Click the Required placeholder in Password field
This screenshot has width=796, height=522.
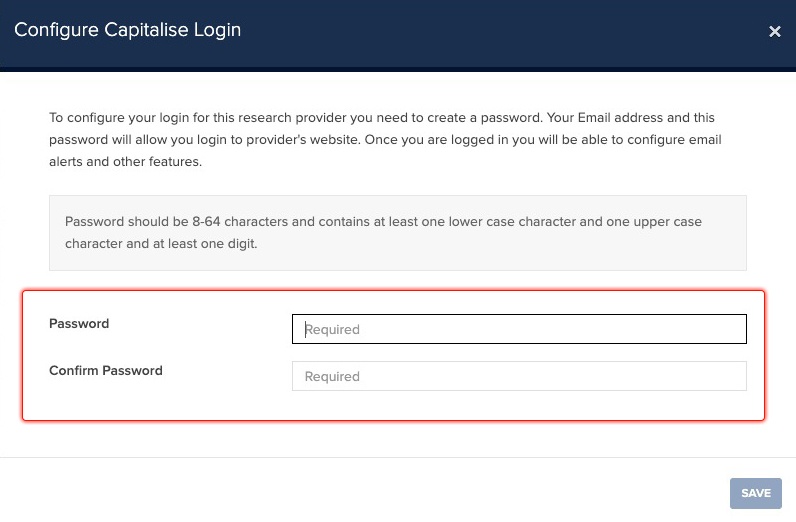pyautogui.click(x=332, y=330)
